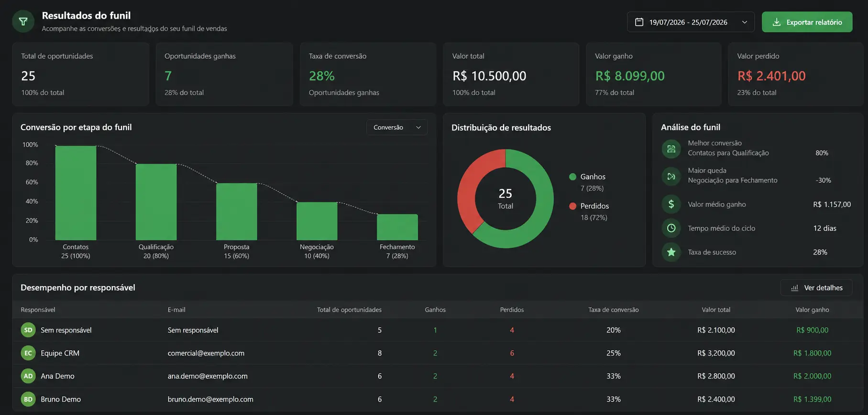Click the Desempenho por responsável heading

coord(78,287)
